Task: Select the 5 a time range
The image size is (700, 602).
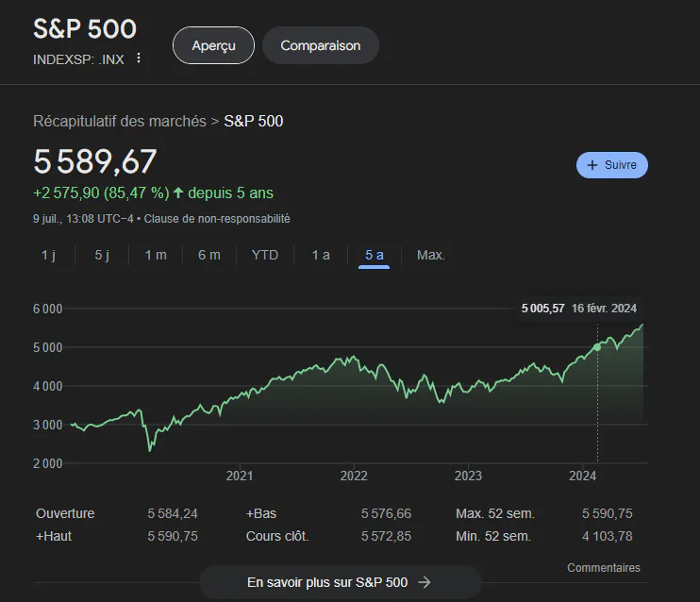Action: (x=375, y=255)
